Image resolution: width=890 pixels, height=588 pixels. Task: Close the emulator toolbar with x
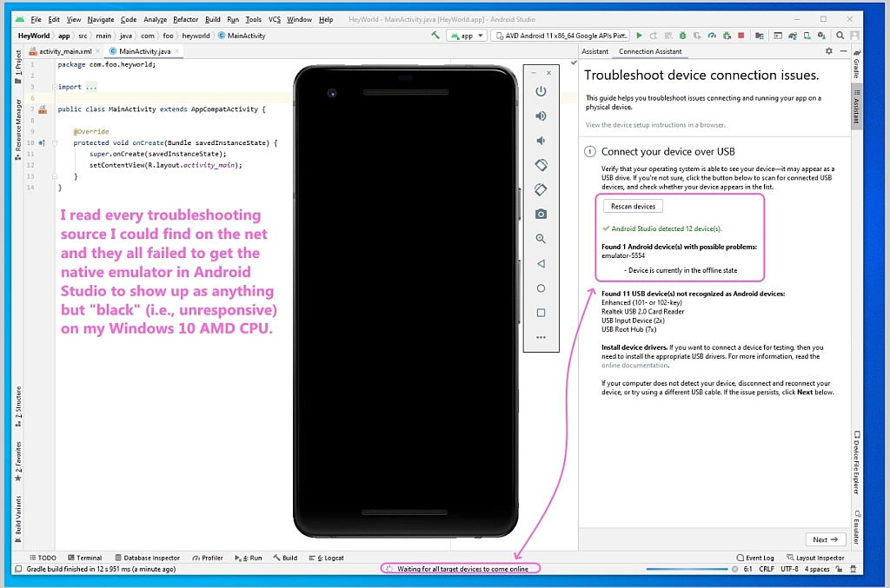pos(549,73)
